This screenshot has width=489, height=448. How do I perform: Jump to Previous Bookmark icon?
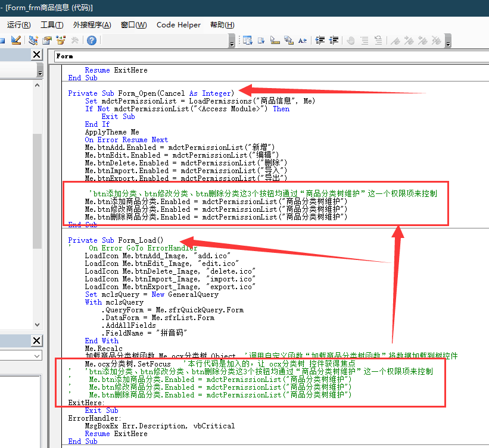point(423,40)
